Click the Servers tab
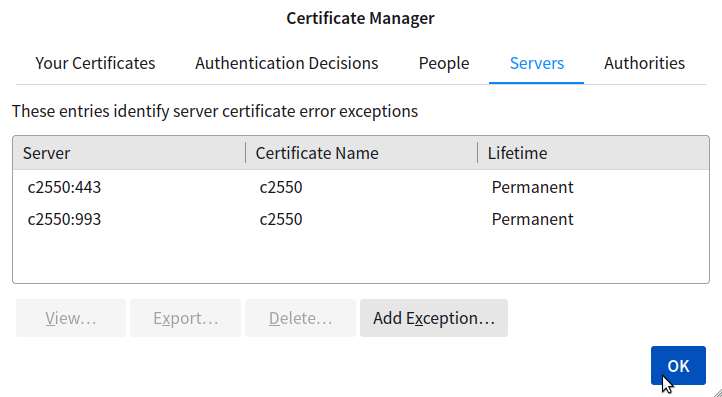Image resolution: width=722 pixels, height=397 pixels. point(536,63)
